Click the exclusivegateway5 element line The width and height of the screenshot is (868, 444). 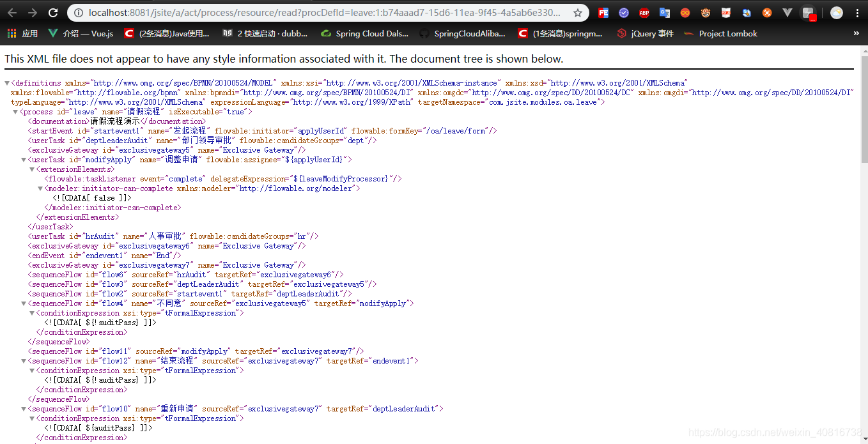pos(167,150)
